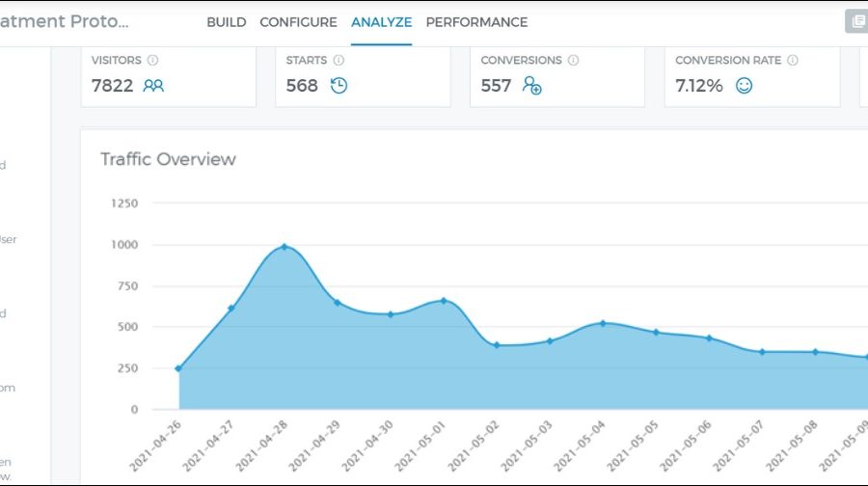This screenshot has height=486, width=868.
Task: Click the 2021-04-27 data point on chart
Action: point(231,308)
